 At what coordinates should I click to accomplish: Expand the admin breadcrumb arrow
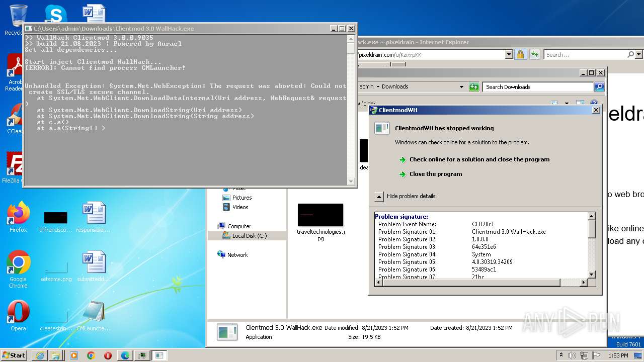[378, 87]
